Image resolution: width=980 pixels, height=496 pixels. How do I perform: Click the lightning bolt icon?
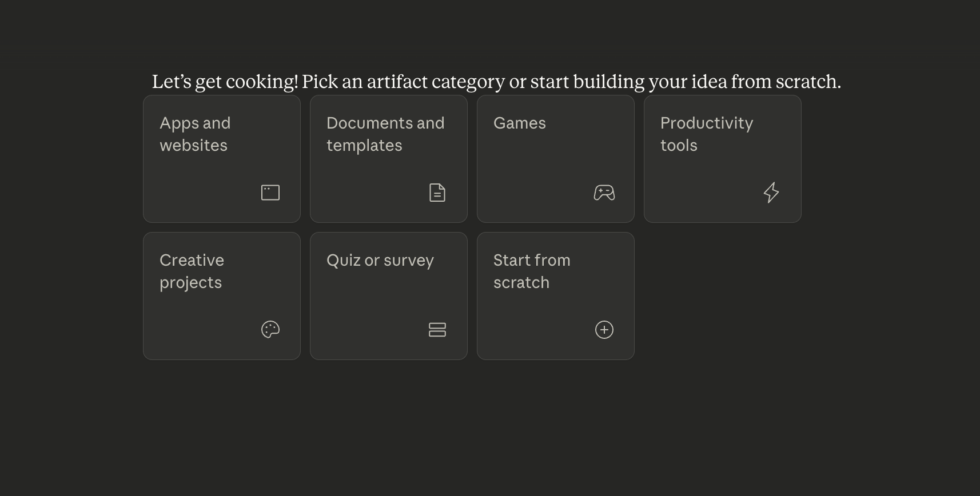[771, 193]
